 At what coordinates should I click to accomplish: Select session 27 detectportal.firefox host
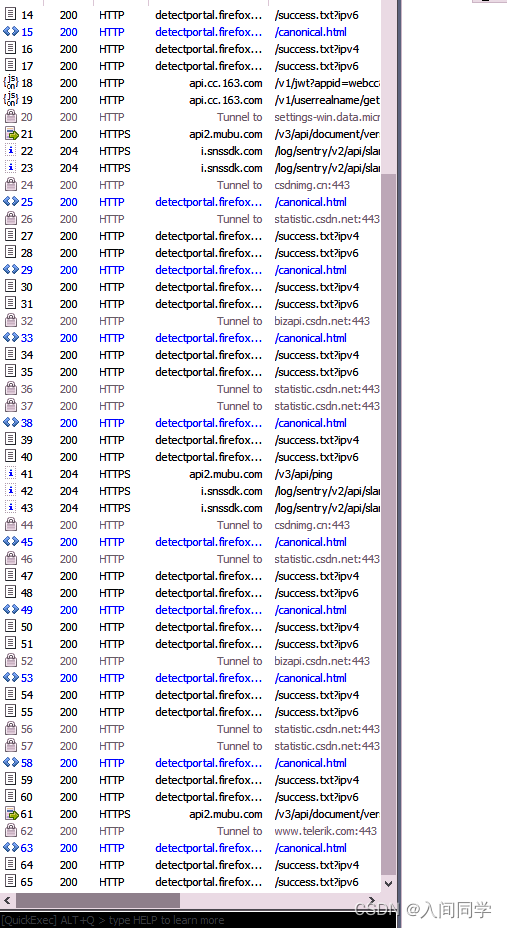[208, 236]
